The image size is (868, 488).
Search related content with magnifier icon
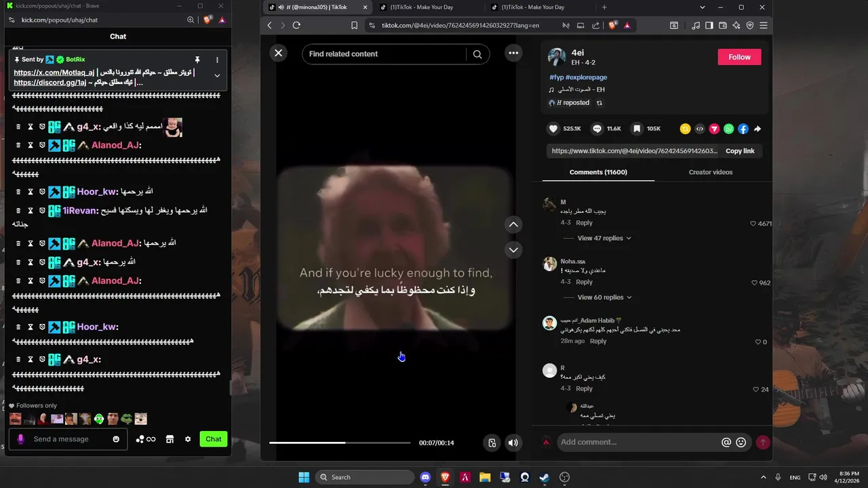tap(477, 54)
